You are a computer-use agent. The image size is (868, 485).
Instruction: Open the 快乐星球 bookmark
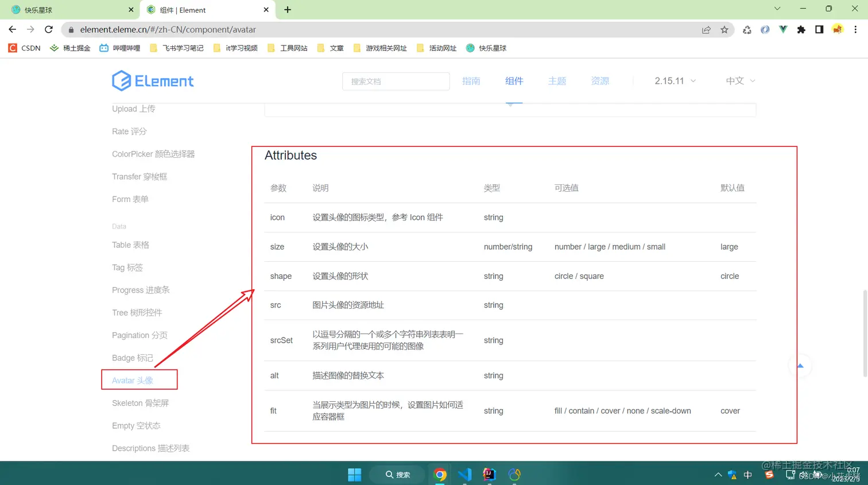pyautogui.click(x=486, y=48)
